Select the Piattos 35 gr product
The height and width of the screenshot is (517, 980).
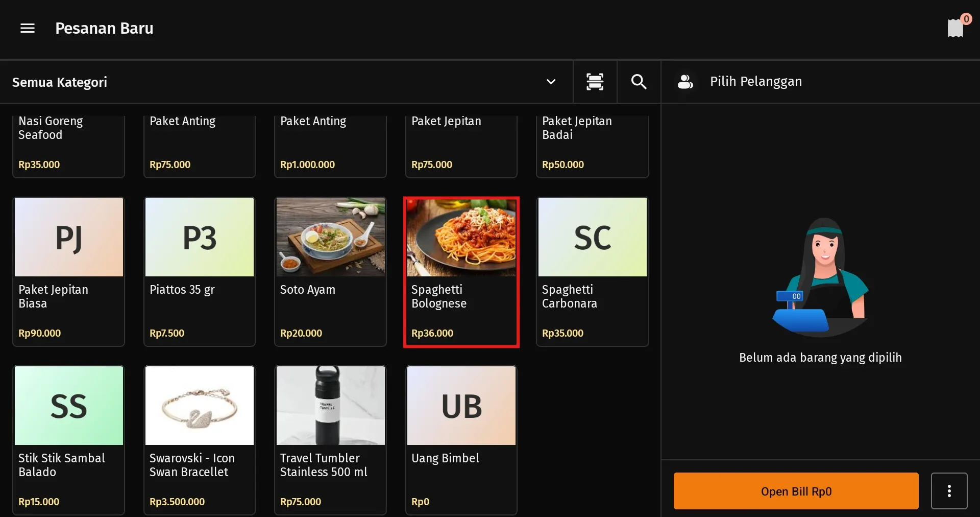coord(199,271)
